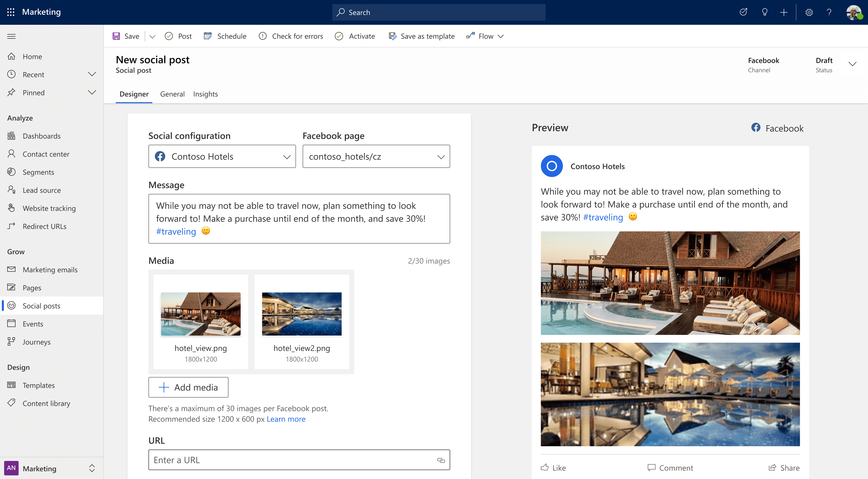Click the Copilot icon in top bar

(764, 12)
